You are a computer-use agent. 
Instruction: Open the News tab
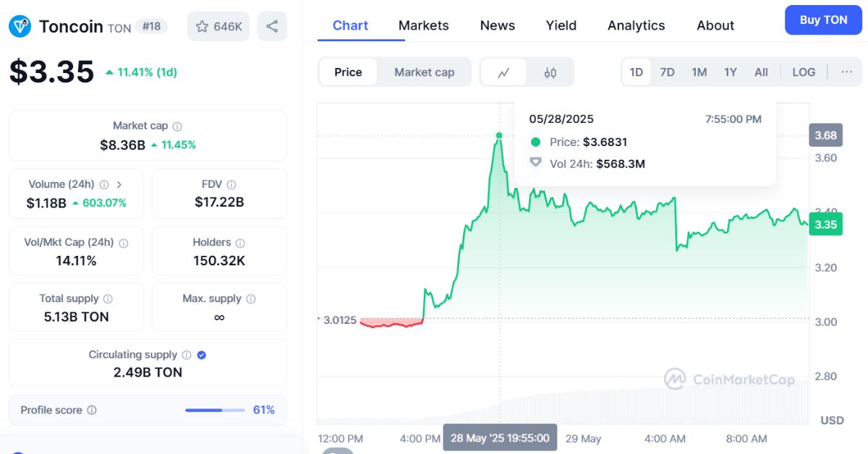tap(498, 25)
